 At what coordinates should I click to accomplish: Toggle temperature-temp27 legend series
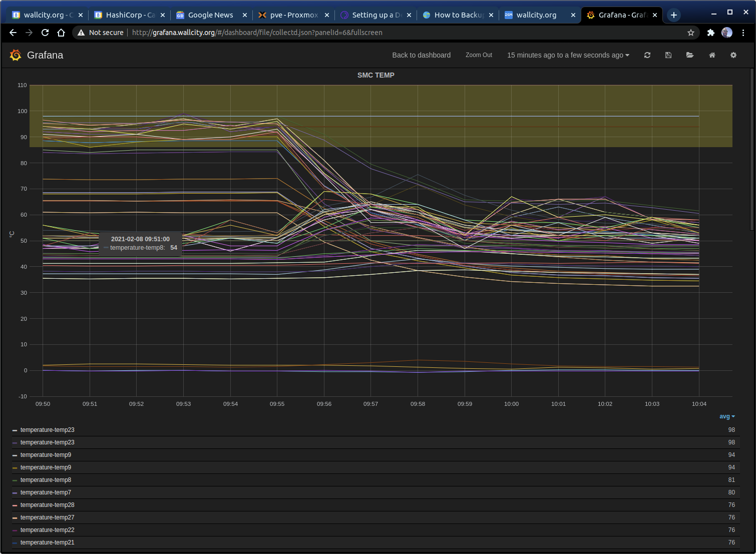[47, 517]
